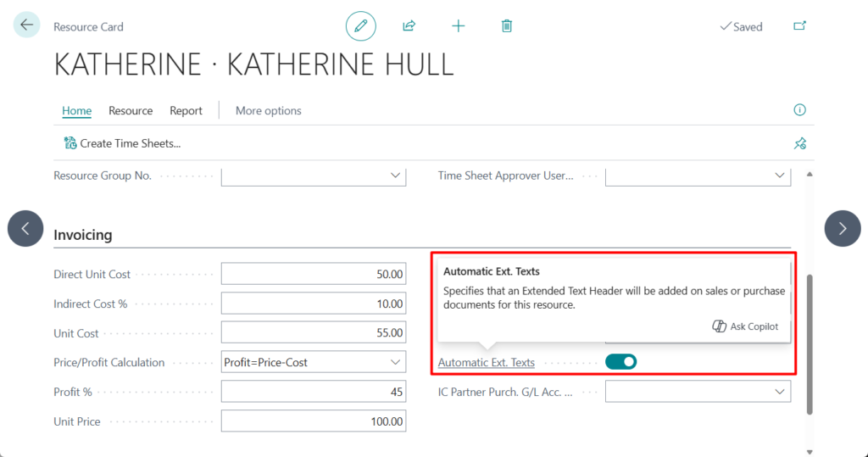This screenshot has height=457, width=868.
Task: Click the information circle icon
Action: click(799, 110)
